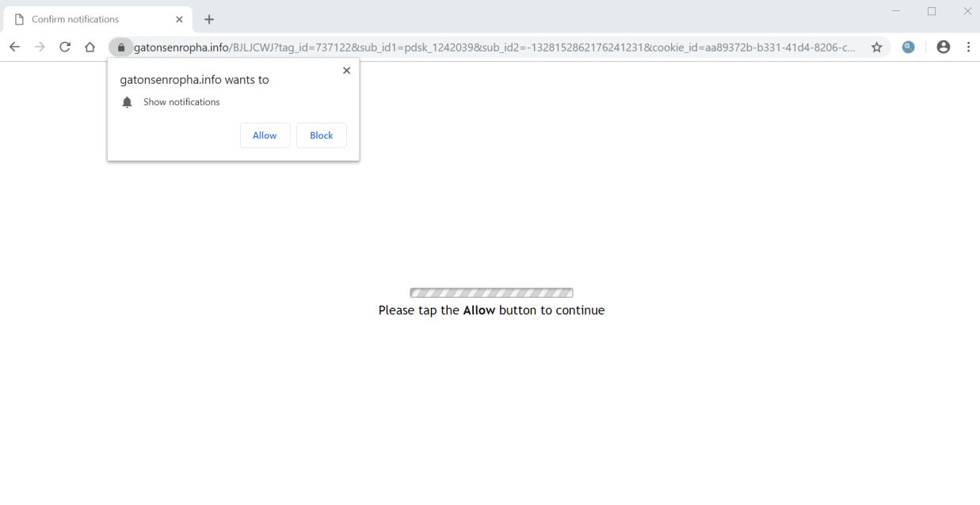Click the home icon in the toolbar
This screenshot has width=980, height=505.
pyautogui.click(x=89, y=47)
